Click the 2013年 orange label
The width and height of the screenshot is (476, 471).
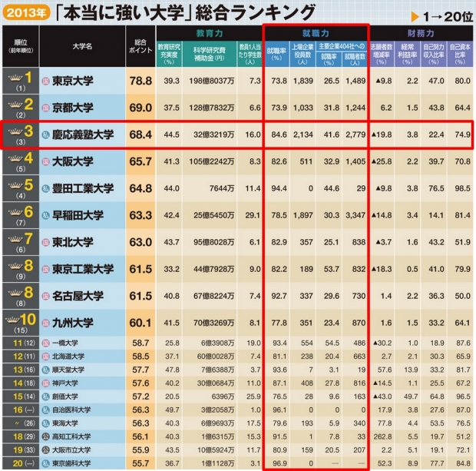[26, 13]
